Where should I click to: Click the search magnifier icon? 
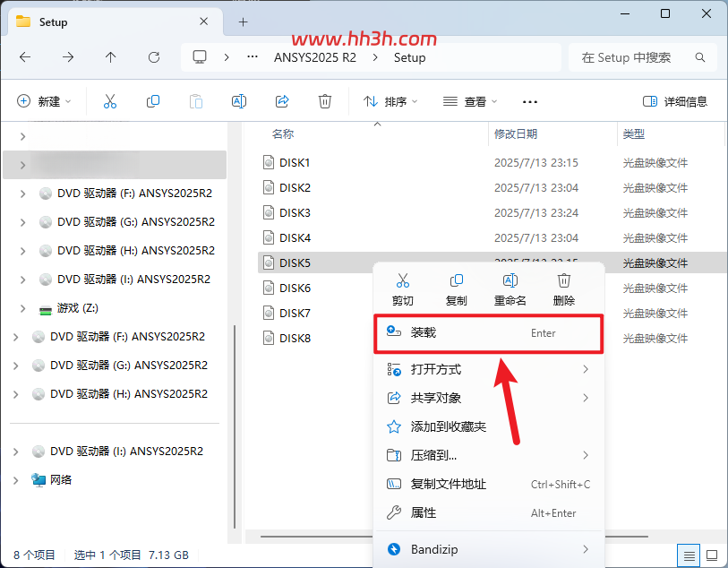(700, 57)
